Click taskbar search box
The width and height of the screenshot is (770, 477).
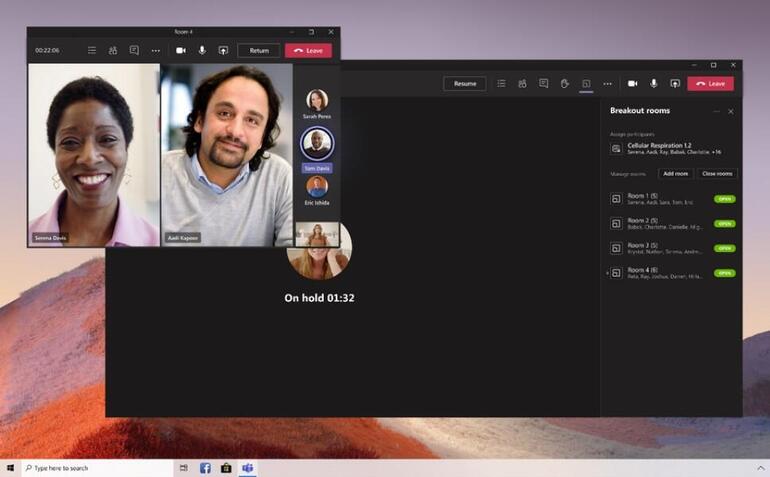[x=97, y=468]
